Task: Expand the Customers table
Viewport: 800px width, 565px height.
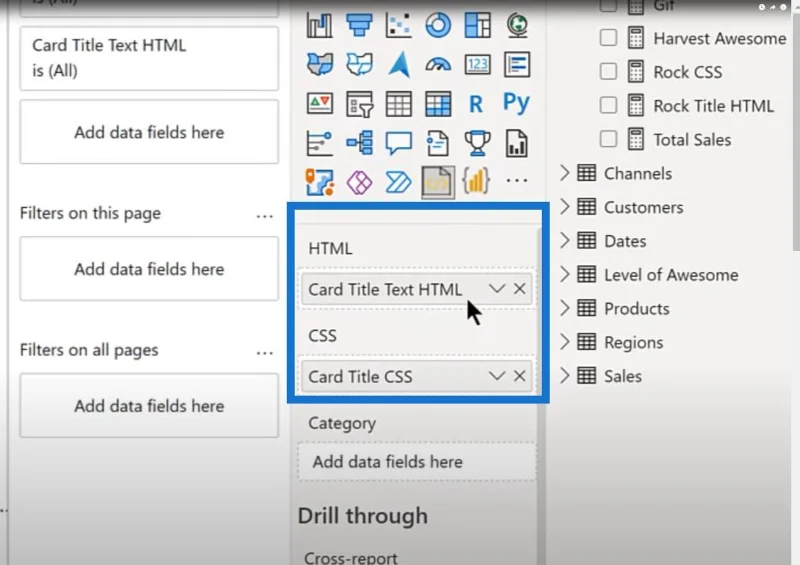Action: tap(564, 207)
